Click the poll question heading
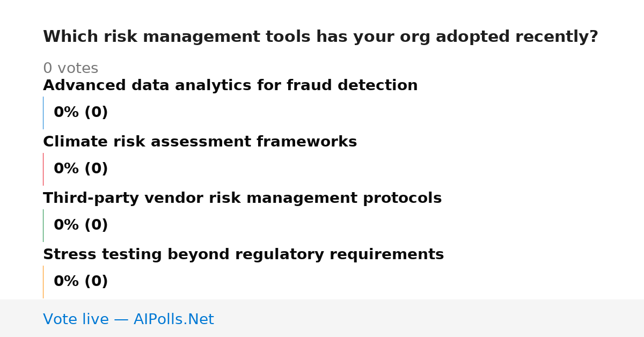 pos(320,37)
